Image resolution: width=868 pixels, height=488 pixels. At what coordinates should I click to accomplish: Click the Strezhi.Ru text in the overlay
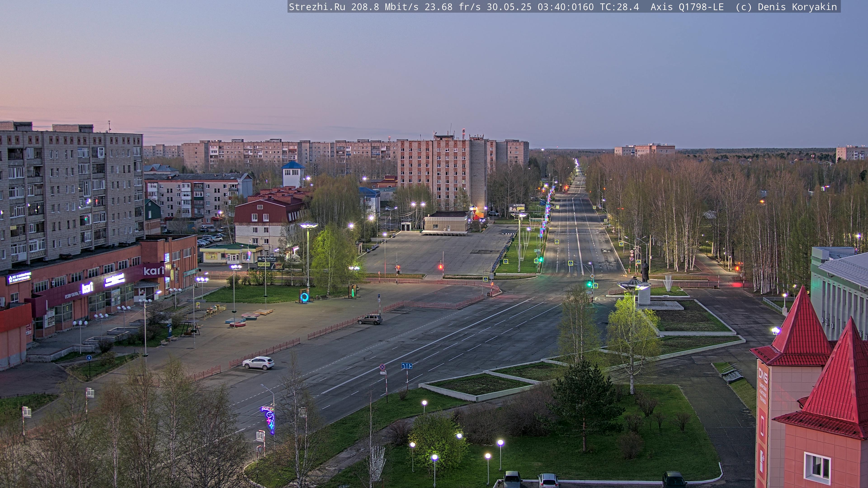point(317,7)
